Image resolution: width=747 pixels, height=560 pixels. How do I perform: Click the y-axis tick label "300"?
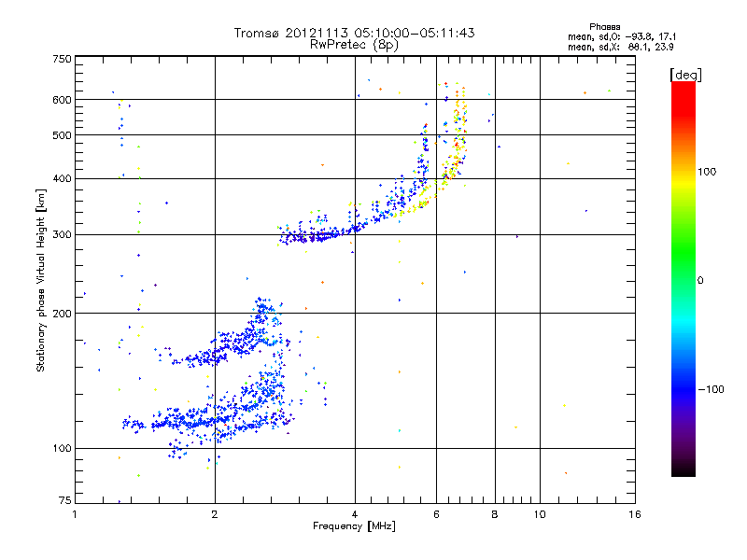point(62,235)
